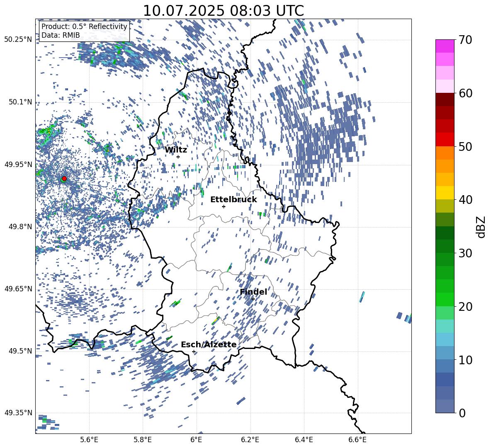The width and height of the screenshot is (491, 448).
Task: Click the 10 tick on colorbar
Action: tap(465, 360)
